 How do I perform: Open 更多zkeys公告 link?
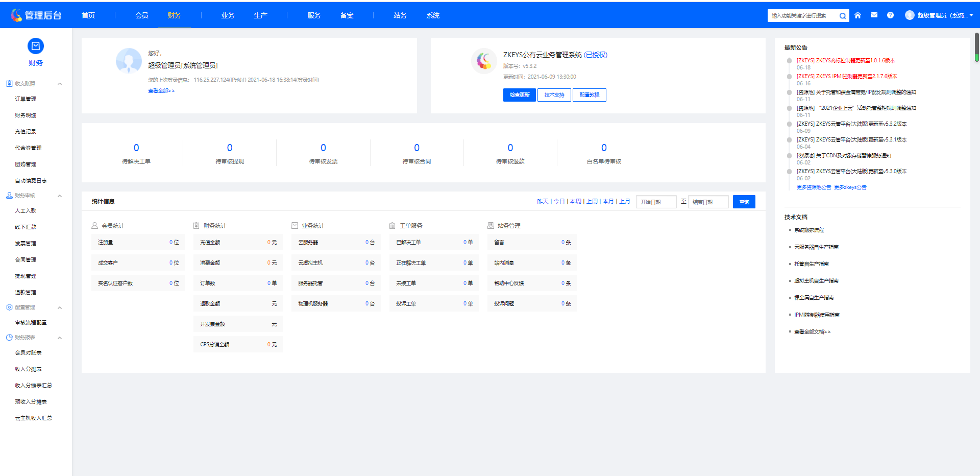(850, 187)
